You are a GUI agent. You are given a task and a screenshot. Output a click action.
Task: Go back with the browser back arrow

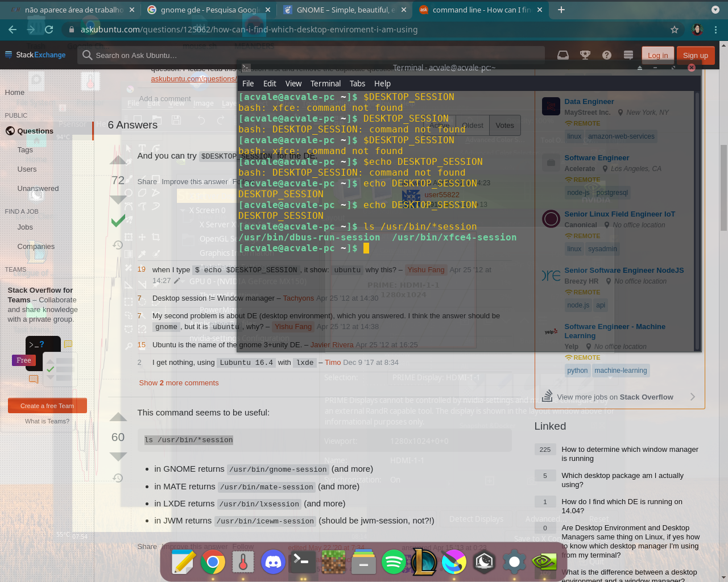pos(13,30)
